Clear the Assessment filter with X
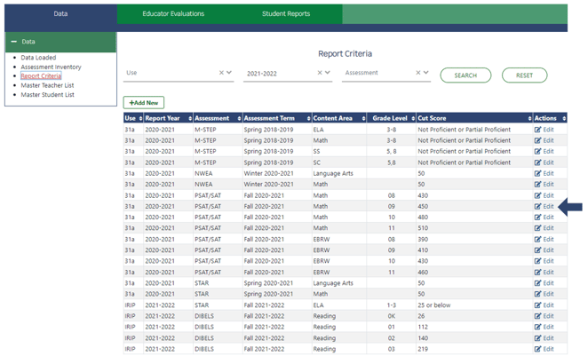Screen dimensions: 588x364 tap(418, 73)
